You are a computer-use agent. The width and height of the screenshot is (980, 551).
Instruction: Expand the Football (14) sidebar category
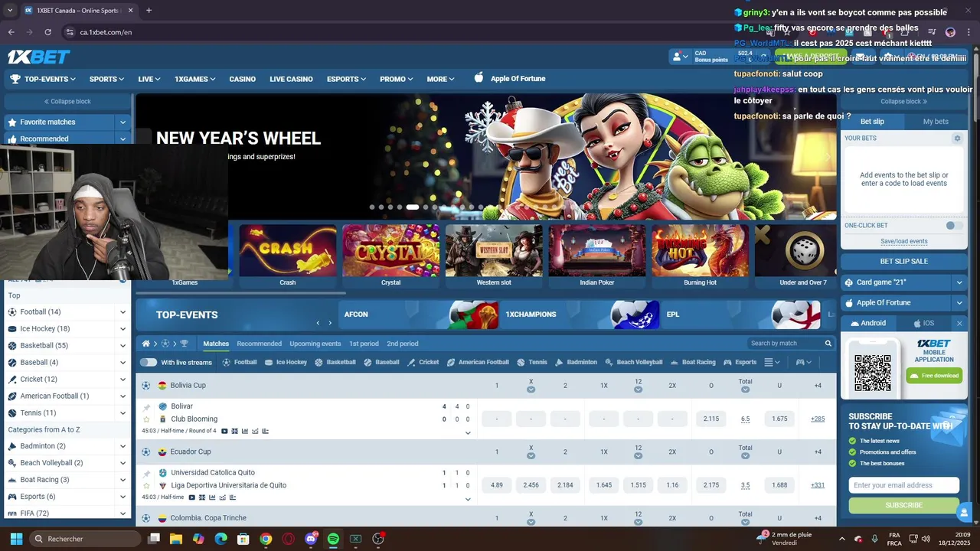coord(122,311)
